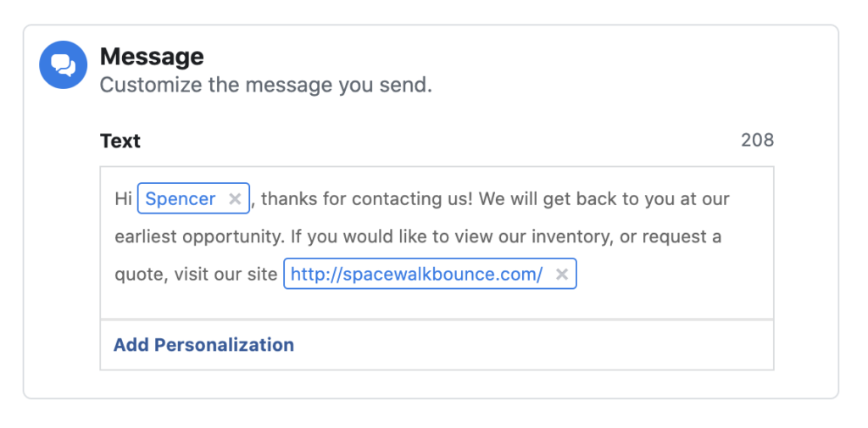Viewport: 868px width, 428px height.
Task: Select the http://spacewalkbounce.com/ link tag
Action: coord(416,274)
